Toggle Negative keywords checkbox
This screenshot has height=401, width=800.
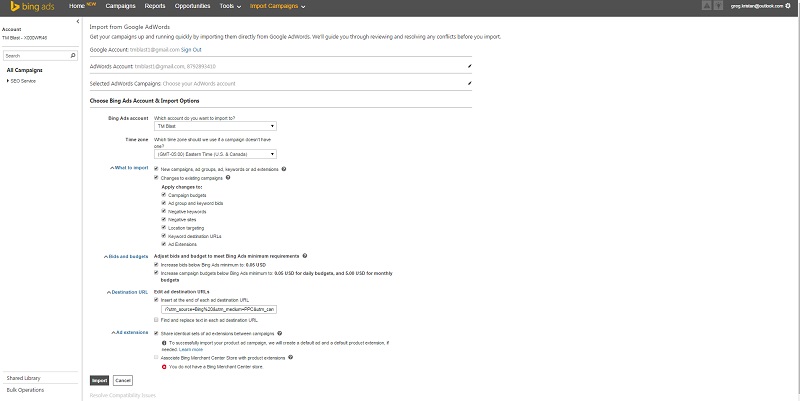point(164,211)
